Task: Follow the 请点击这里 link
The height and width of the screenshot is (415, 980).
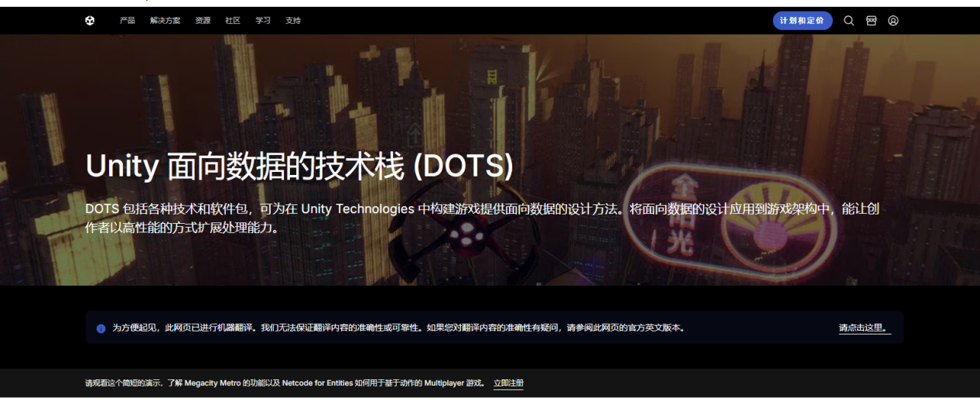Action: [x=865, y=328]
